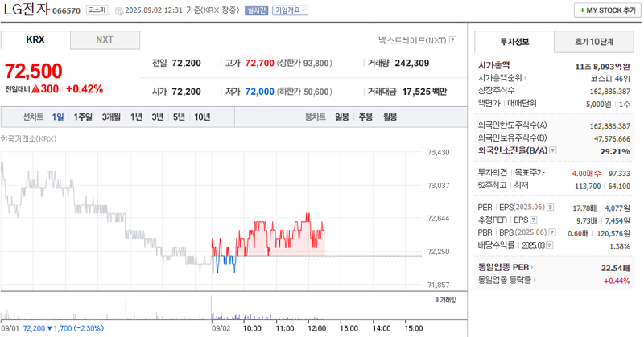
Task: Click the 하한가 50,600 text
Action: coord(304,92)
